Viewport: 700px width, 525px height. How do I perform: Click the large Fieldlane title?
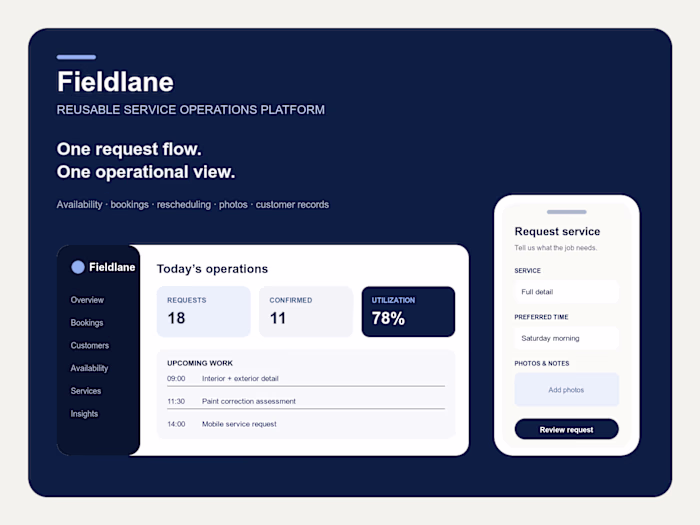coord(115,82)
